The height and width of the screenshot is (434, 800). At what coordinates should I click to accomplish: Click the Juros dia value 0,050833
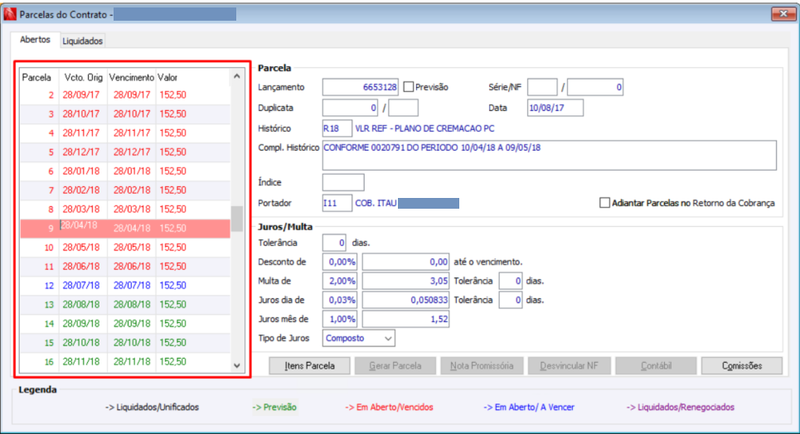(x=406, y=300)
